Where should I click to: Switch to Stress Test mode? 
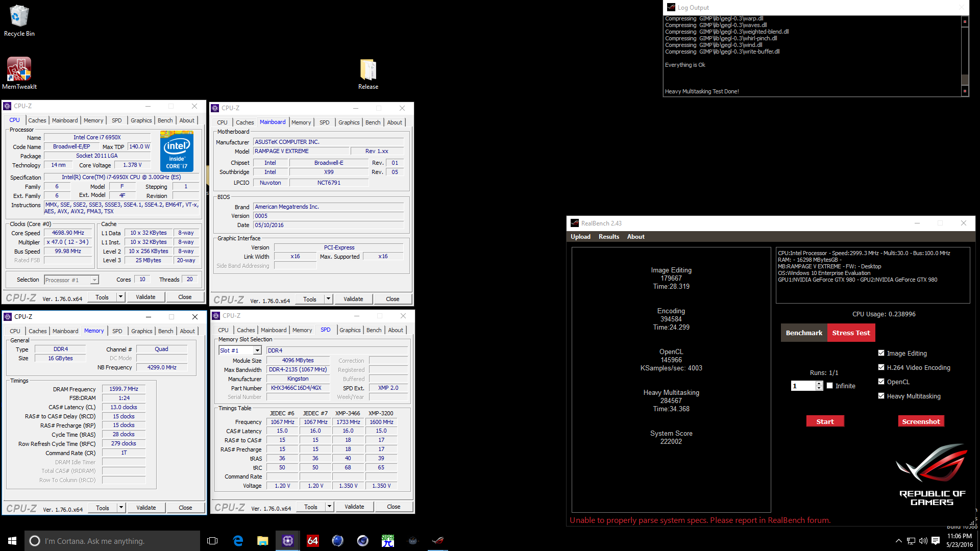(x=851, y=333)
